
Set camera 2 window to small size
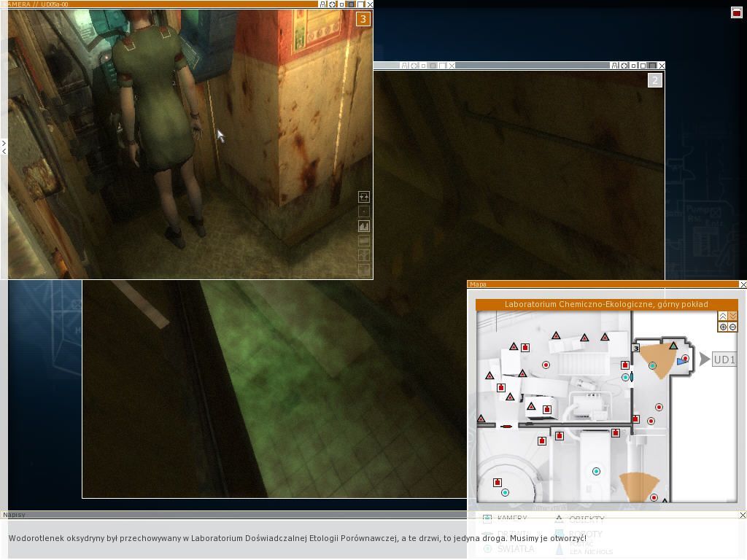click(634, 66)
